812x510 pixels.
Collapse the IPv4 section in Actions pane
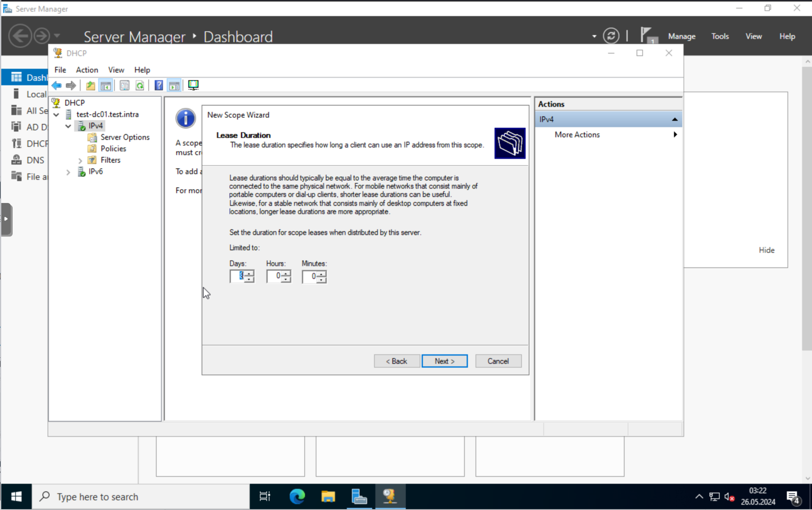pyautogui.click(x=675, y=120)
